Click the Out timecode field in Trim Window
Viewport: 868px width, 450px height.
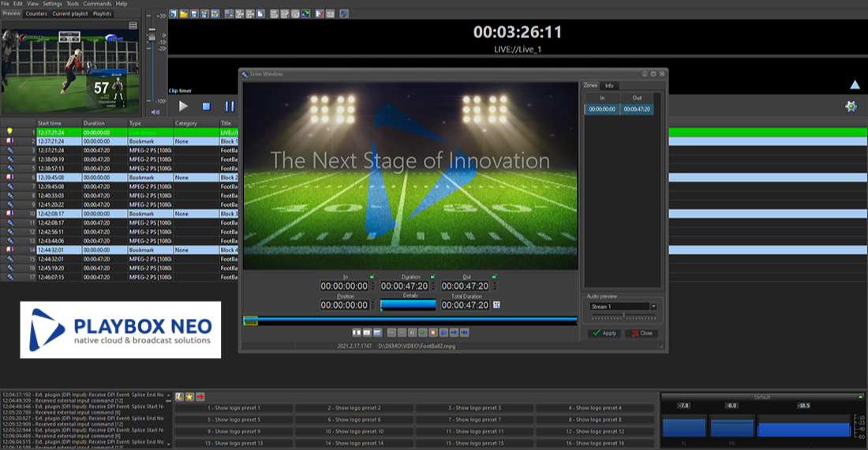pos(465,286)
